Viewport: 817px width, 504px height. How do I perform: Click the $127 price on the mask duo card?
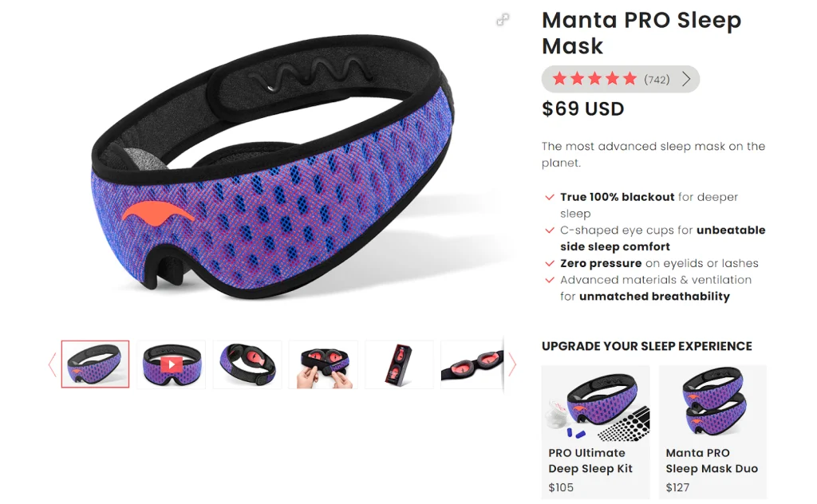(x=677, y=487)
